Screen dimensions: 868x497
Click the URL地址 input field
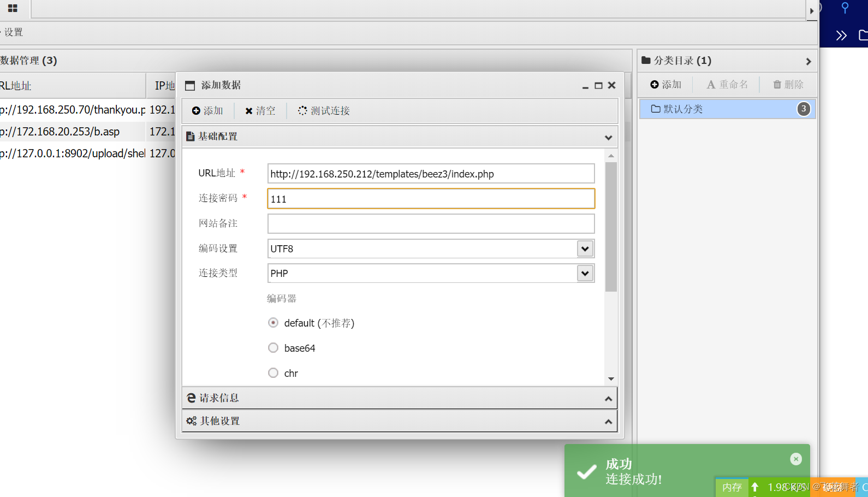point(431,174)
